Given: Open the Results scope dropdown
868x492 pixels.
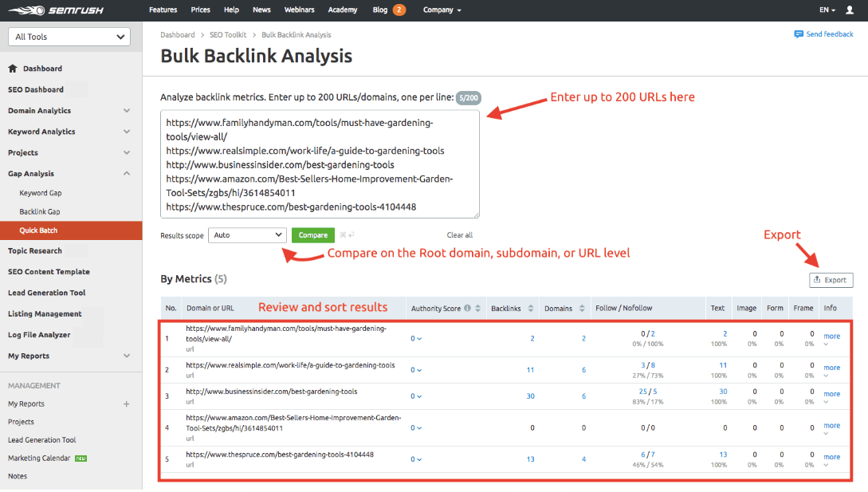Looking at the screenshot, I should [247, 234].
